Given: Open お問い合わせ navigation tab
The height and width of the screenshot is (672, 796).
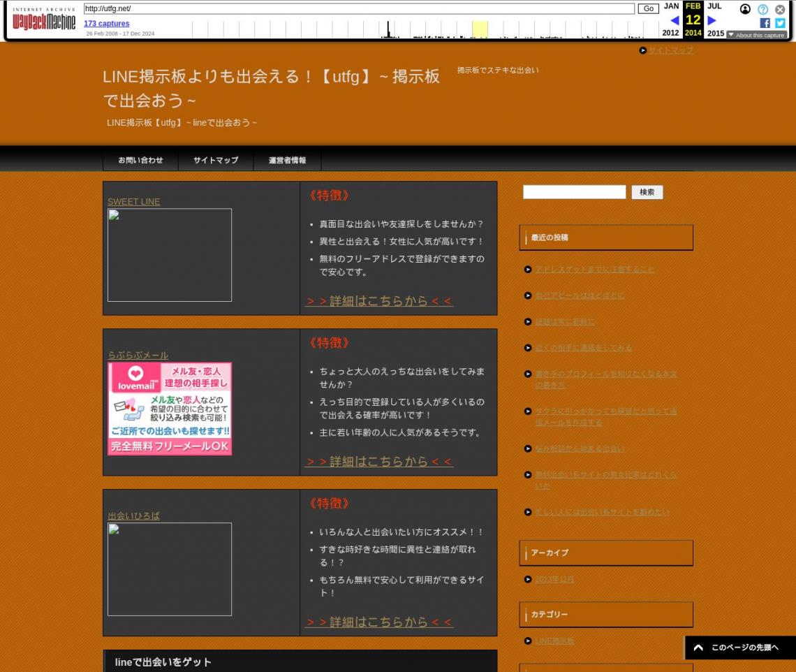Looking at the screenshot, I should (140, 160).
